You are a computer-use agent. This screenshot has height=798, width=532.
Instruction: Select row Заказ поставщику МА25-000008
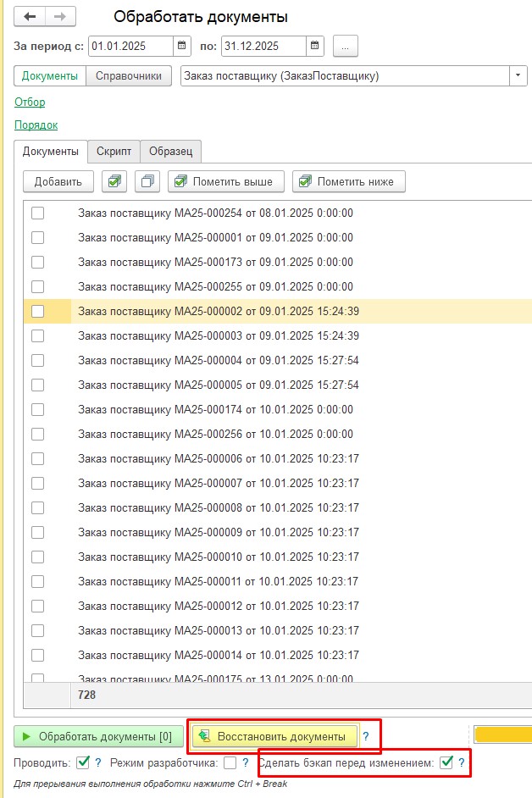tap(278, 508)
